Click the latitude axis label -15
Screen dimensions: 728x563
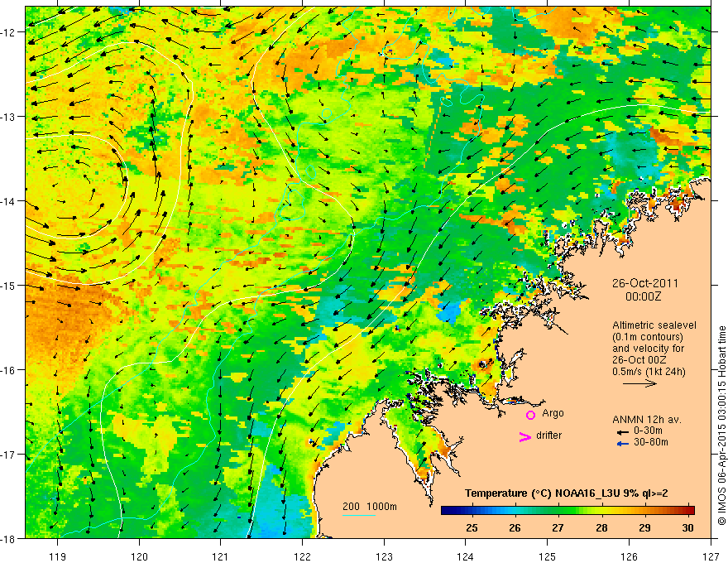click(x=8, y=286)
